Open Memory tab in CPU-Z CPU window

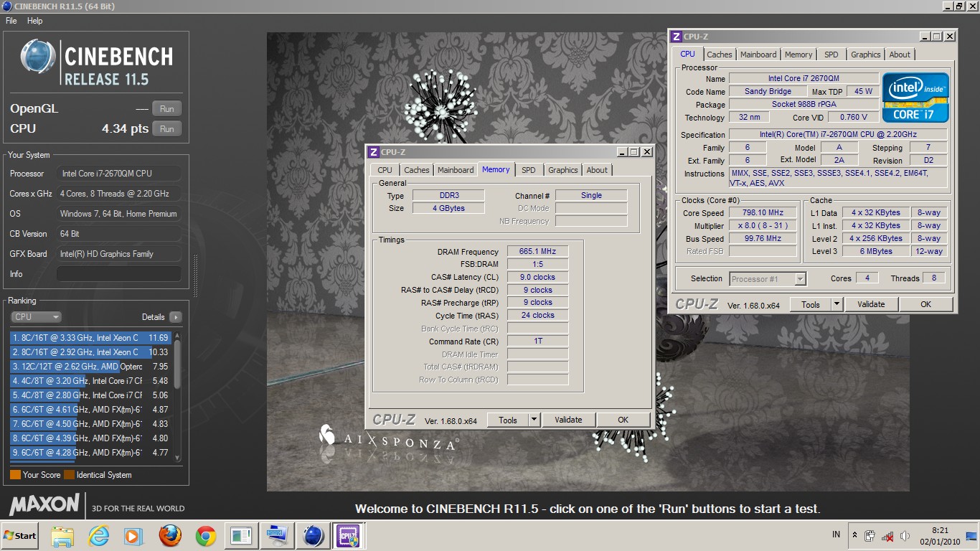pyautogui.click(x=798, y=55)
